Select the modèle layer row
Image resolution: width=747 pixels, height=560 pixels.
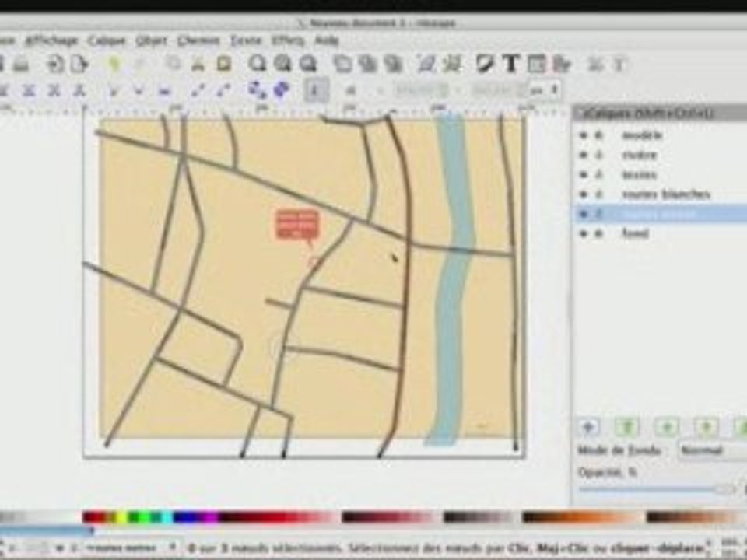(661, 135)
